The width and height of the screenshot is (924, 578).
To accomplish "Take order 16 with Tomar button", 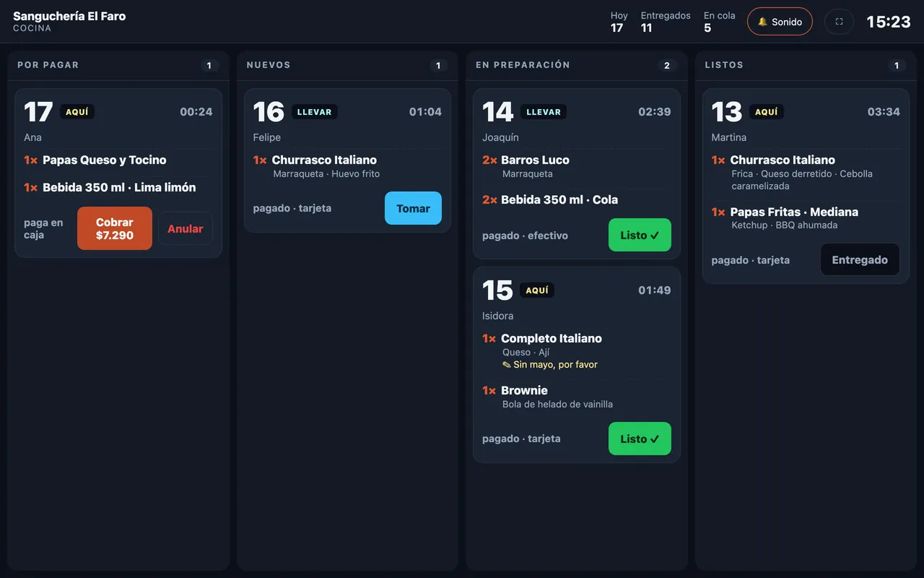I will click(413, 208).
